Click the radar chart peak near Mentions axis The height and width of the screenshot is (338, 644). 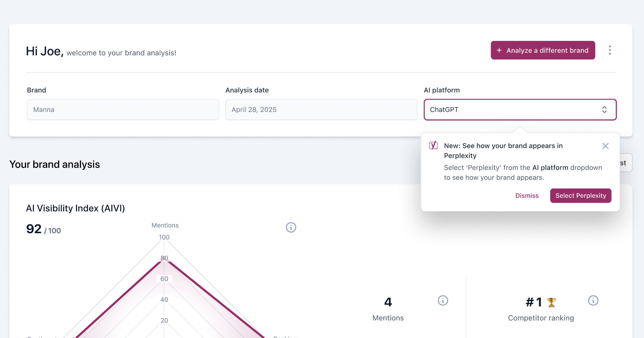pos(164,260)
